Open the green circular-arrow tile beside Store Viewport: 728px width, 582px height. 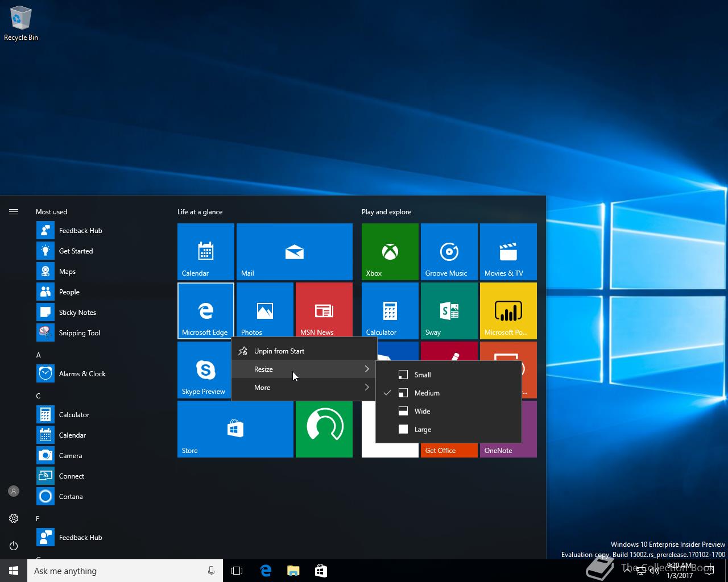point(324,429)
